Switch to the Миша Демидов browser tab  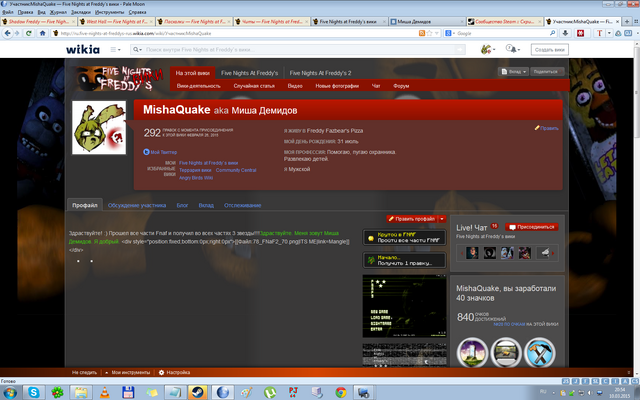click(427, 21)
